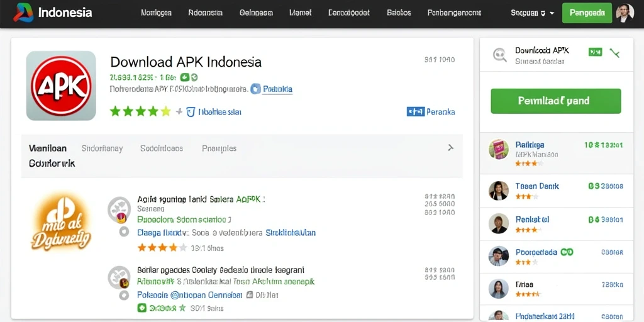Open the Penbangenemnt menu item
Image resolution: width=644 pixels, height=322 pixels.
454,13
